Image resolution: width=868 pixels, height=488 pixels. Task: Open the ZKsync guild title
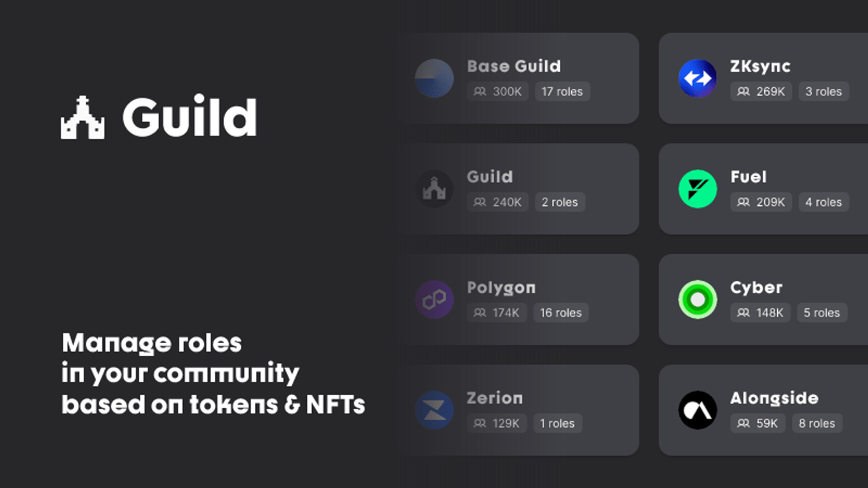[x=760, y=66]
